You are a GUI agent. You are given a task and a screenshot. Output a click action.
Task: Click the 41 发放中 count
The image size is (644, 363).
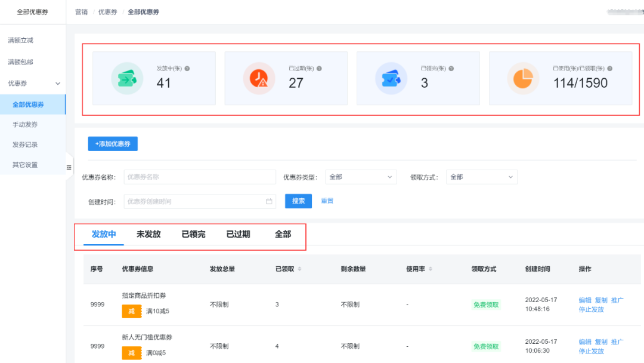(x=163, y=83)
